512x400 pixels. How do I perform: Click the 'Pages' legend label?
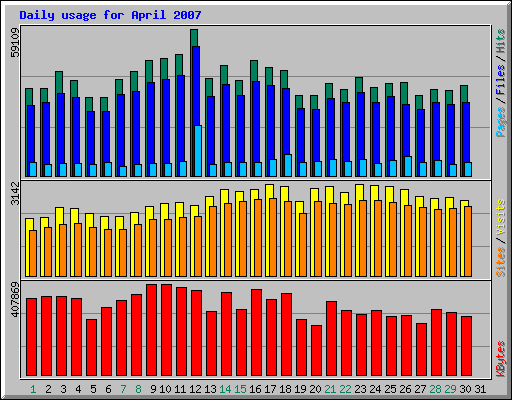tap(501, 122)
